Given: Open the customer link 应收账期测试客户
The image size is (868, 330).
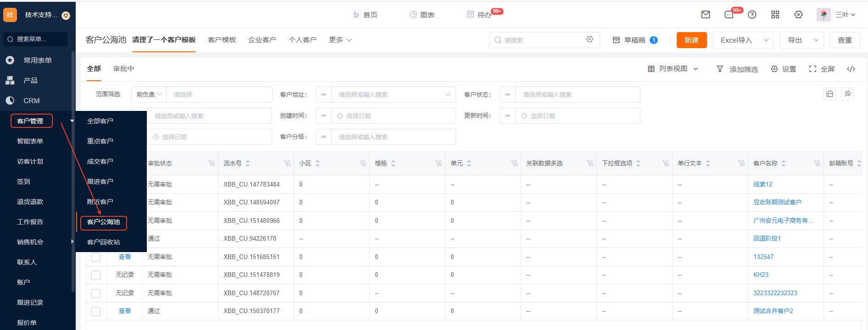Looking at the screenshot, I should (x=777, y=202).
